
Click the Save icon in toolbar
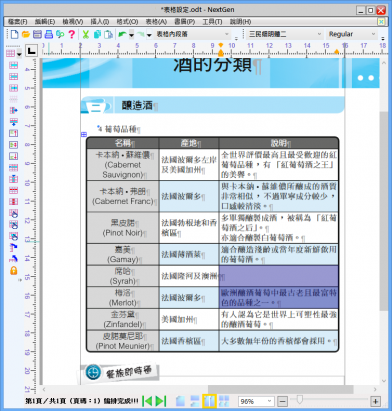tap(37, 34)
